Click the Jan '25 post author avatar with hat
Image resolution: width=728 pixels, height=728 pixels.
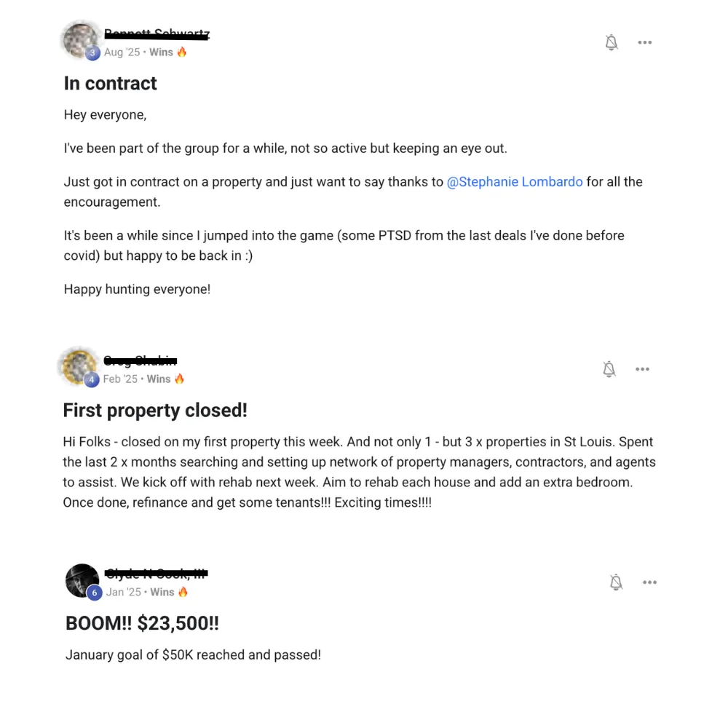tap(82, 580)
